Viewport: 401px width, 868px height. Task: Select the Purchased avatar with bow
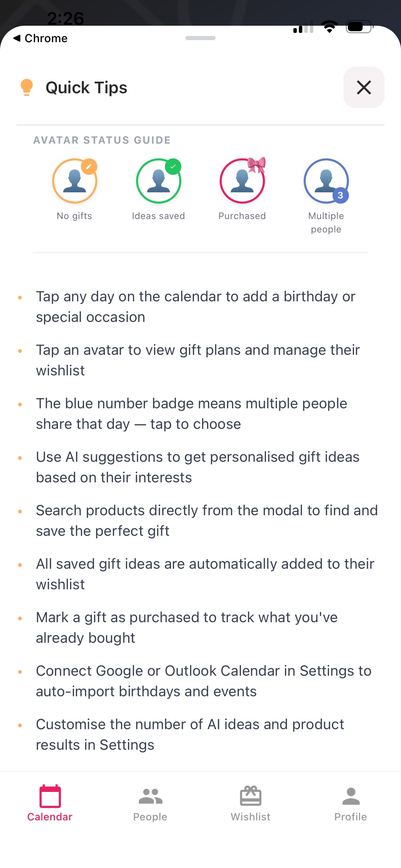(x=242, y=182)
